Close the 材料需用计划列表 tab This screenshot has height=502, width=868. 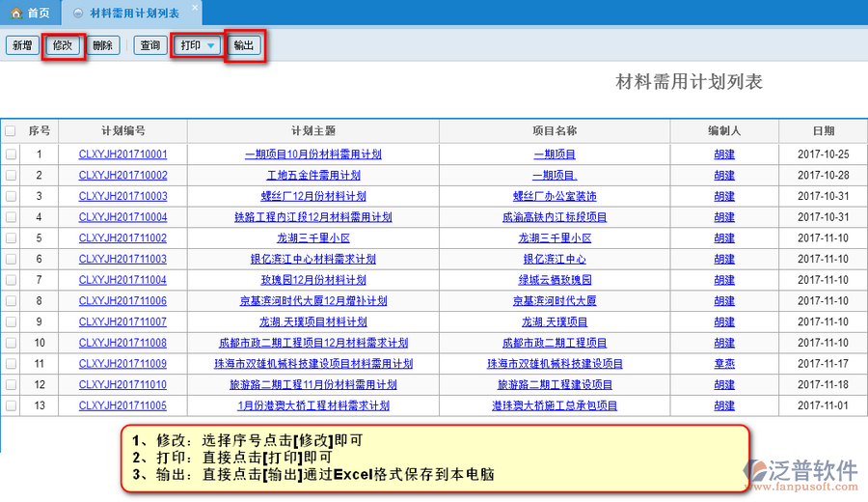tap(195, 7)
